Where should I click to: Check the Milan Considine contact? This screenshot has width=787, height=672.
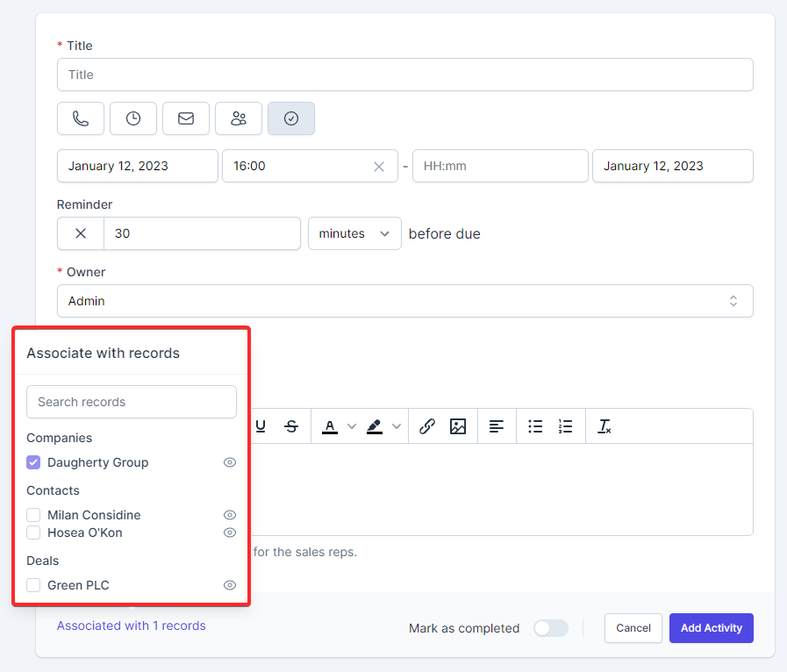click(x=33, y=515)
